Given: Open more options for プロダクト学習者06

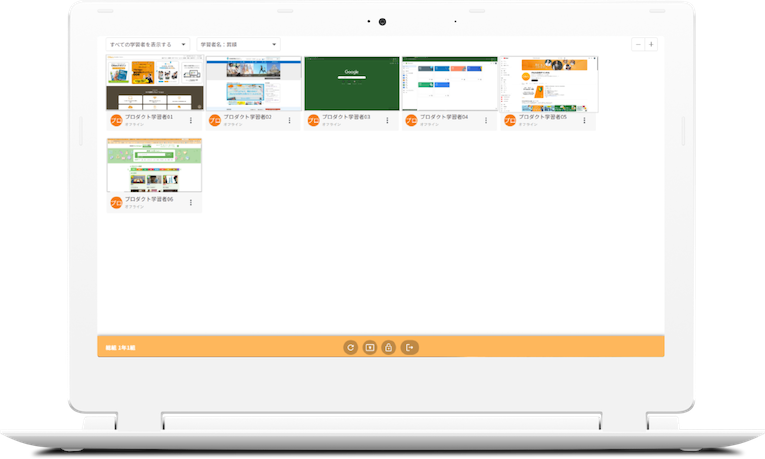Looking at the screenshot, I should [x=191, y=202].
